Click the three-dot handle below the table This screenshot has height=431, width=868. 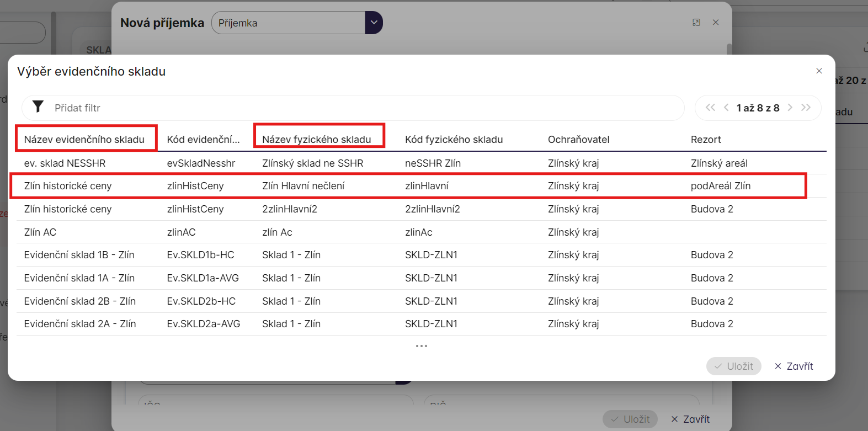pos(422,346)
